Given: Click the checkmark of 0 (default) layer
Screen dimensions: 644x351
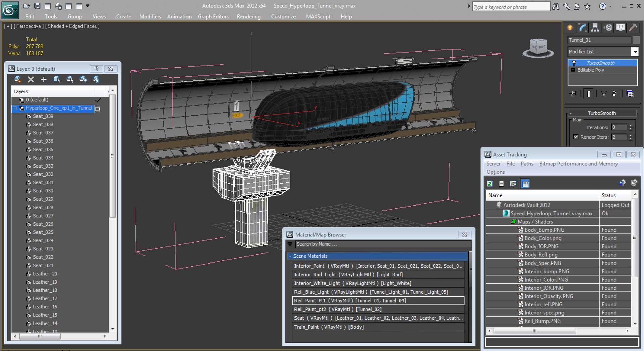Looking at the screenshot, I should pos(98,100).
